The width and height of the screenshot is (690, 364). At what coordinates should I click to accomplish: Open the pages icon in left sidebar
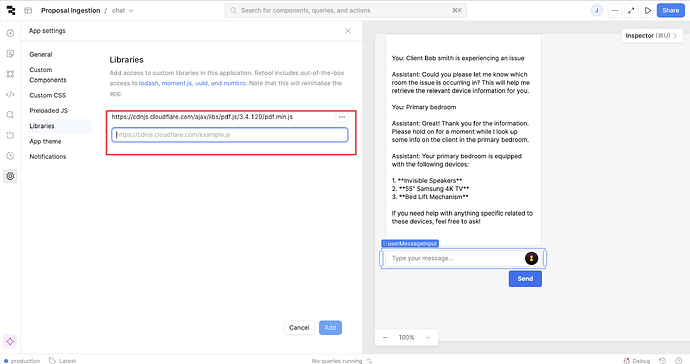(10, 54)
